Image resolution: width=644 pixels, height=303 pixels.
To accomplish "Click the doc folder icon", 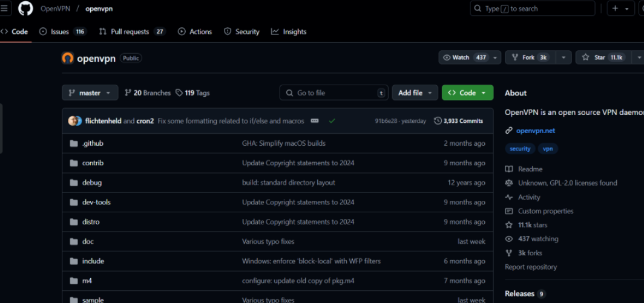I will click(x=74, y=241).
